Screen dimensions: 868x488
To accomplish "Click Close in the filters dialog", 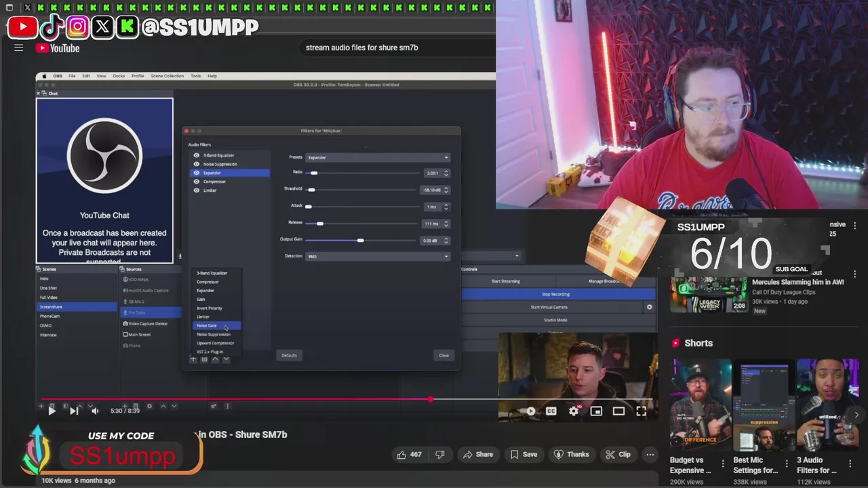I will point(443,355).
